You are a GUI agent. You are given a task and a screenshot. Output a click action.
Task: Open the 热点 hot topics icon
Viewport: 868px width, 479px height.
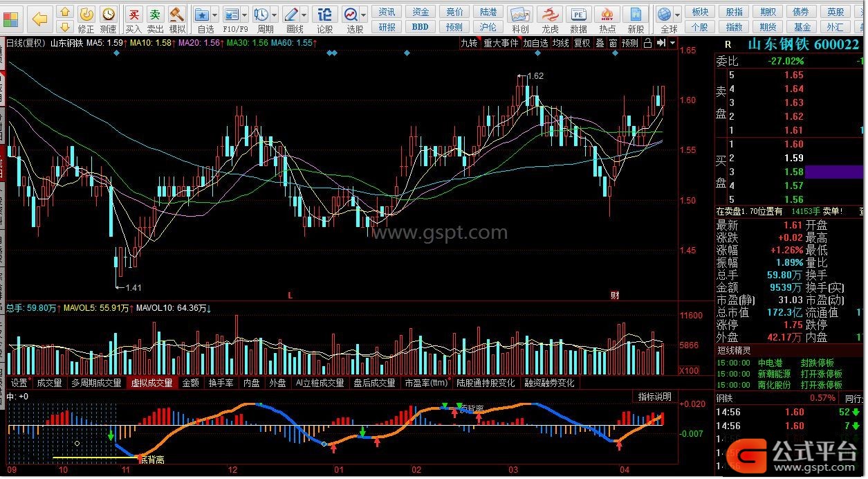(x=607, y=19)
